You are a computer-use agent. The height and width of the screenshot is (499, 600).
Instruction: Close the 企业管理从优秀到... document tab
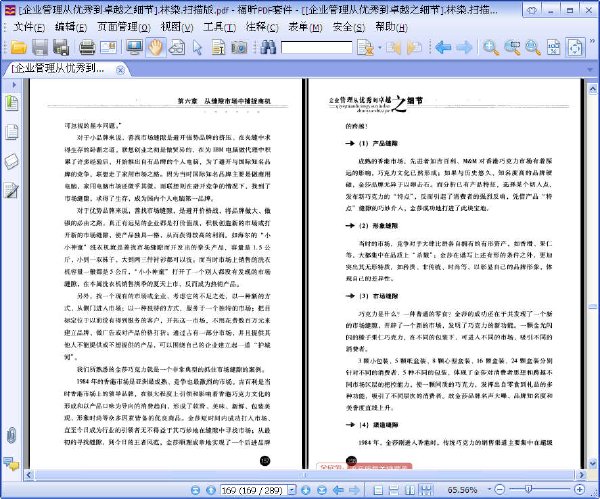pyautogui.click(x=120, y=70)
